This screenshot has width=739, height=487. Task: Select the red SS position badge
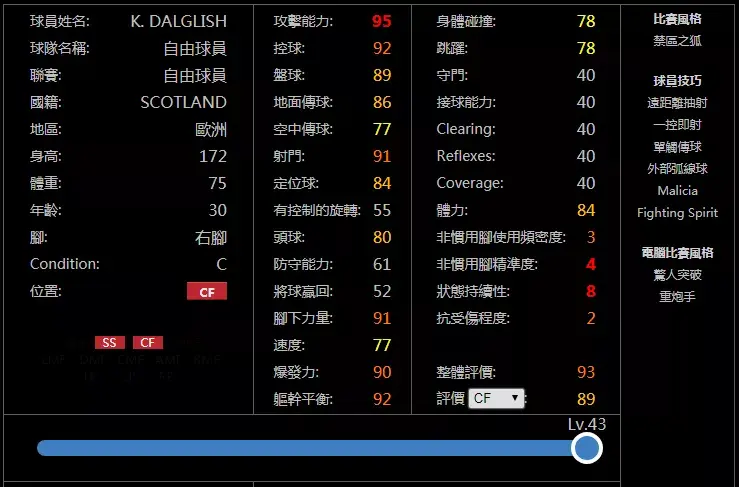(110, 343)
